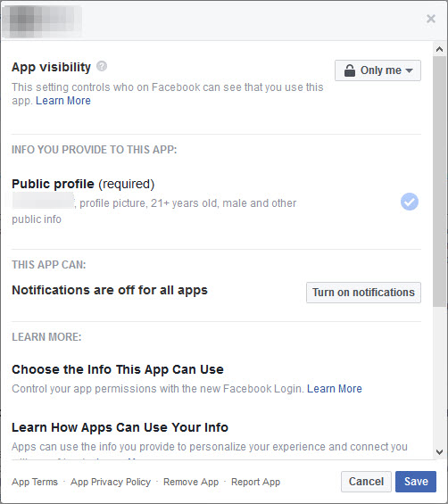Click the blurred app logo thumbnail

(42, 21)
